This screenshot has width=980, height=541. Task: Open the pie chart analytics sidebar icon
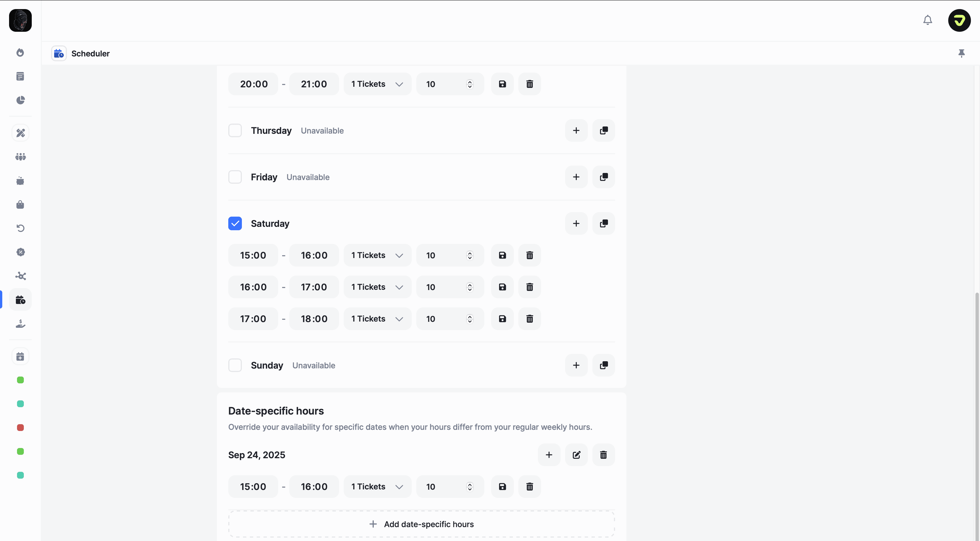(20, 100)
